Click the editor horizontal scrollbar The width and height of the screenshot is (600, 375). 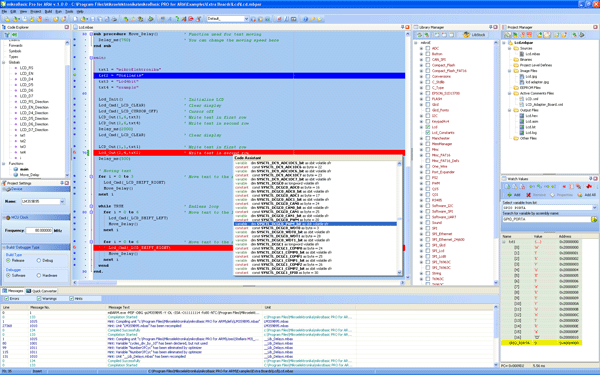239,282
